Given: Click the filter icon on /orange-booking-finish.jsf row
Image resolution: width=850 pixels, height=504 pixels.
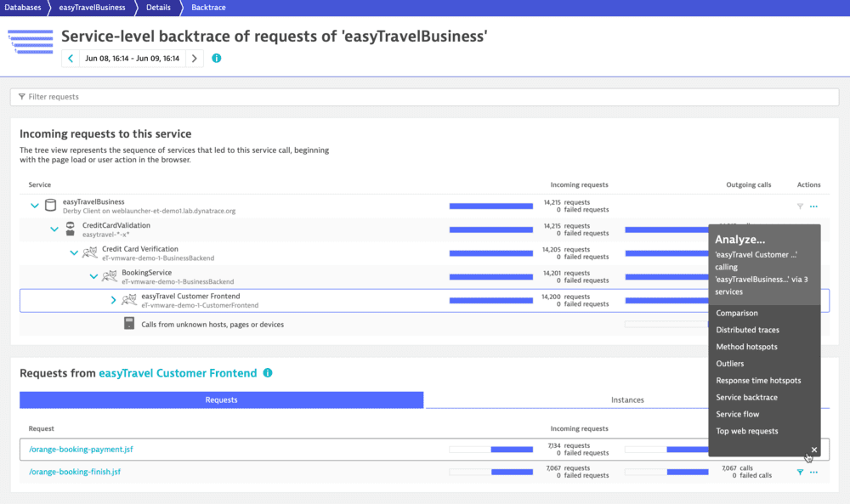Looking at the screenshot, I should [799, 472].
